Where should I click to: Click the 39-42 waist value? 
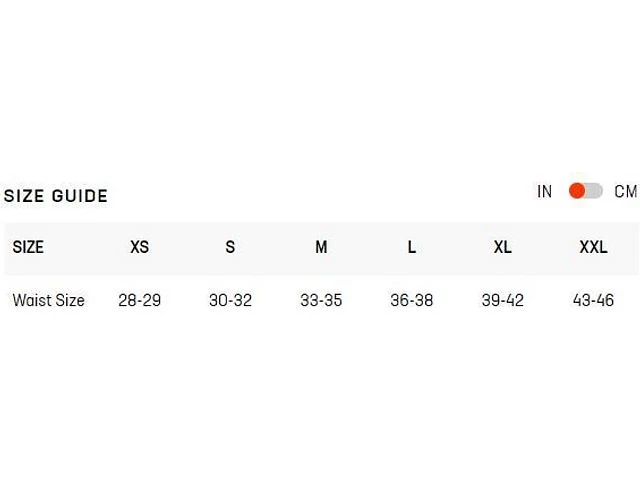click(x=502, y=300)
